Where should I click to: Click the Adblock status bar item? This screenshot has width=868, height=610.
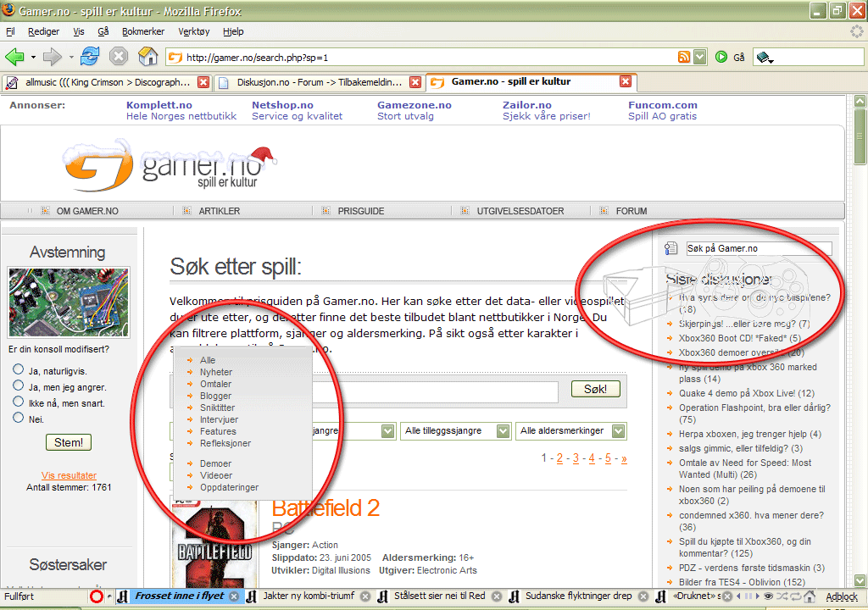click(842, 596)
